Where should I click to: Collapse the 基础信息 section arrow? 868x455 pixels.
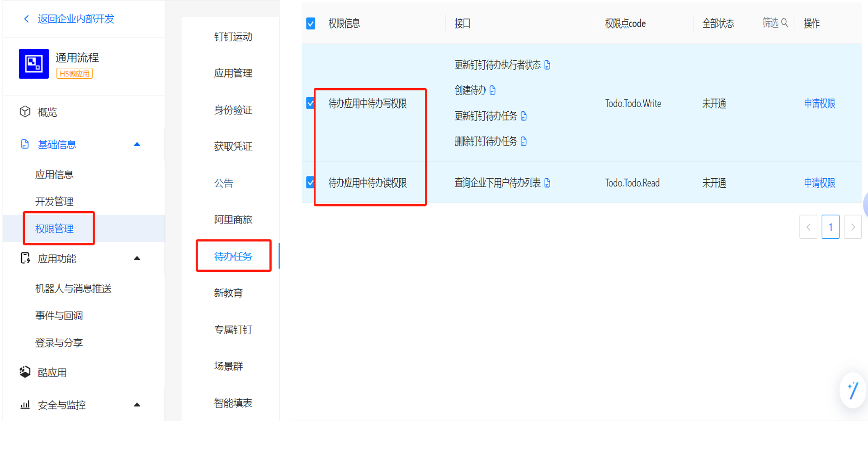137,144
